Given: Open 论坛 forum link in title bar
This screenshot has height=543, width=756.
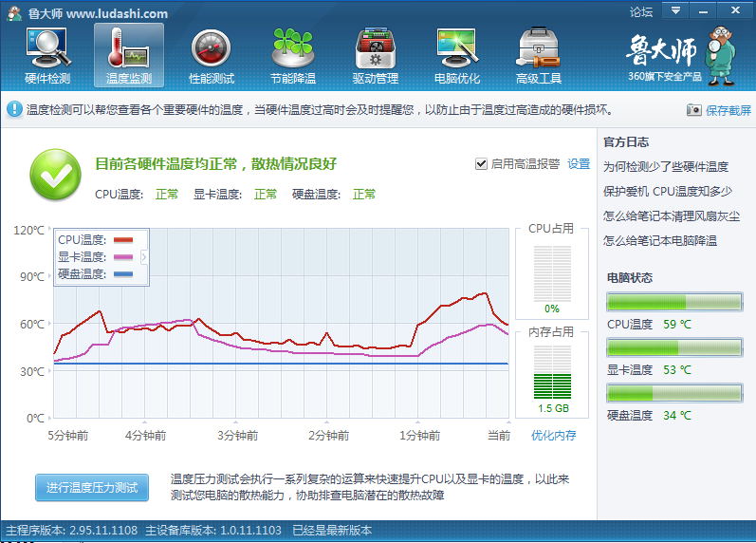Looking at the screenshot, I should (641, 12).
